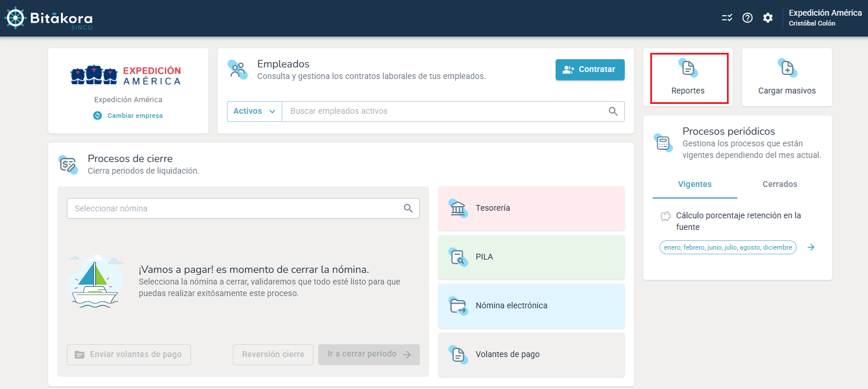Select the Vigentes tab

[694, 184]
